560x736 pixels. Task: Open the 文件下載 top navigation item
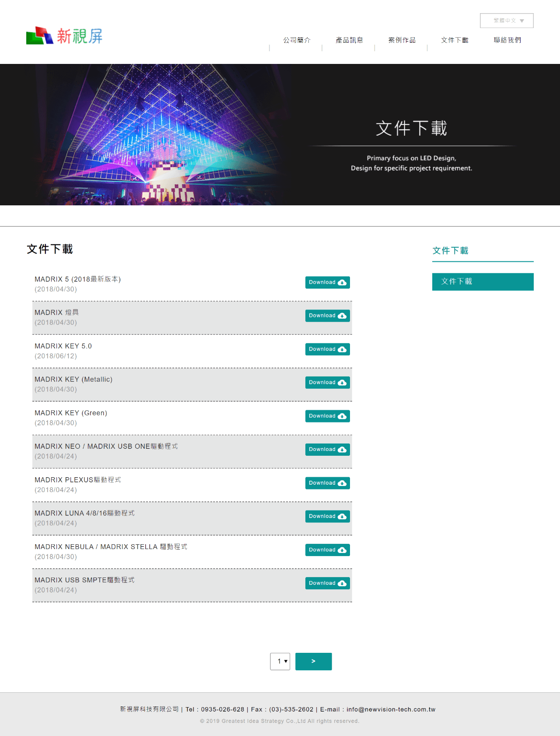(x=455, y=40)
